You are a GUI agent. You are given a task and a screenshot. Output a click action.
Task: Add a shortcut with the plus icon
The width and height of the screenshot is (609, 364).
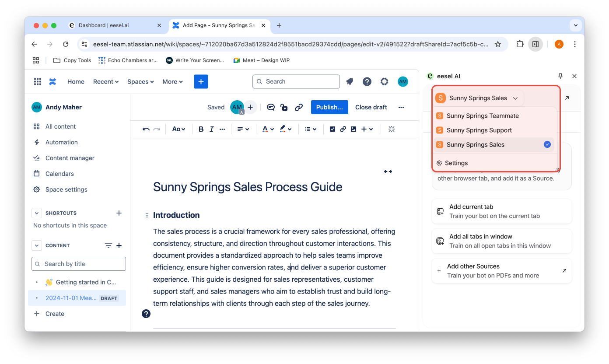point(119,213)
